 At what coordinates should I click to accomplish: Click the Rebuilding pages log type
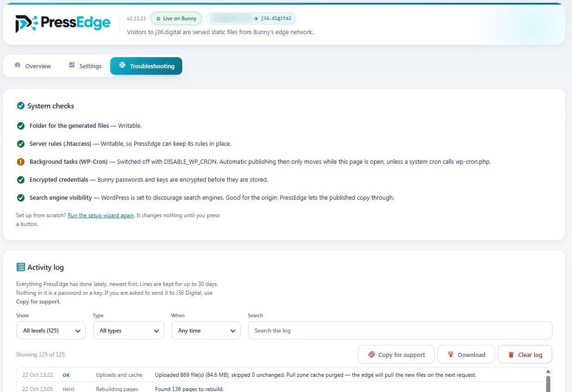coord(117,389)
